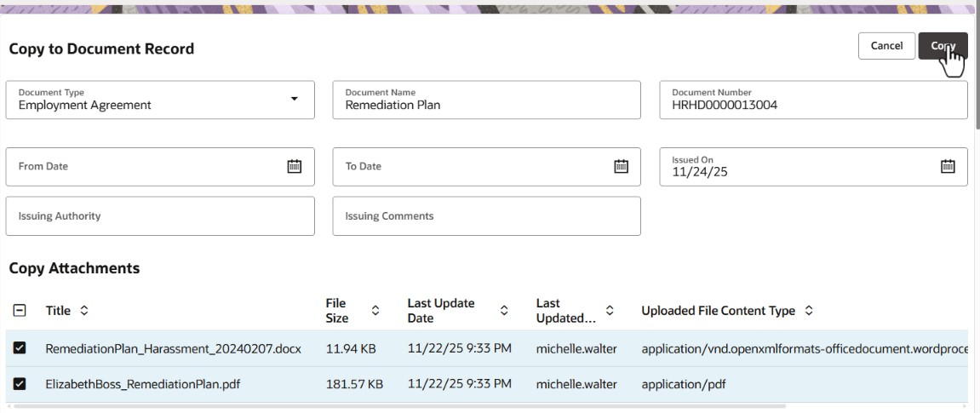Click the 11.94 KB file size cell

pos(352,348)
